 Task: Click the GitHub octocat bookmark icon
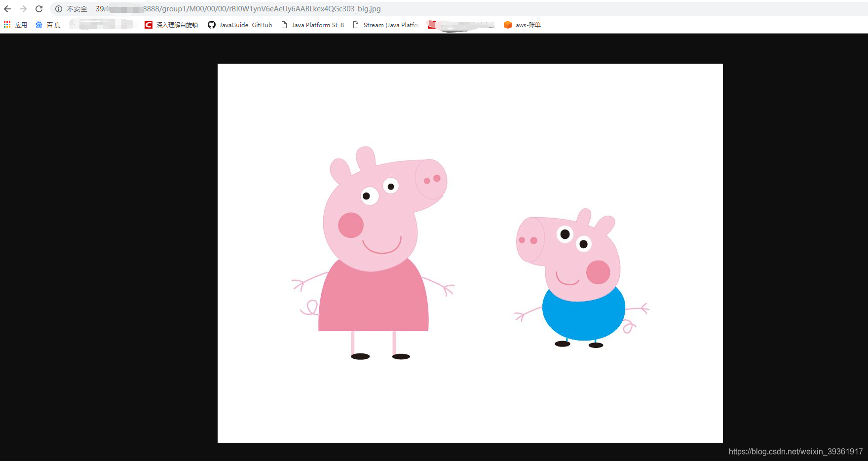(x=212, y=25)
